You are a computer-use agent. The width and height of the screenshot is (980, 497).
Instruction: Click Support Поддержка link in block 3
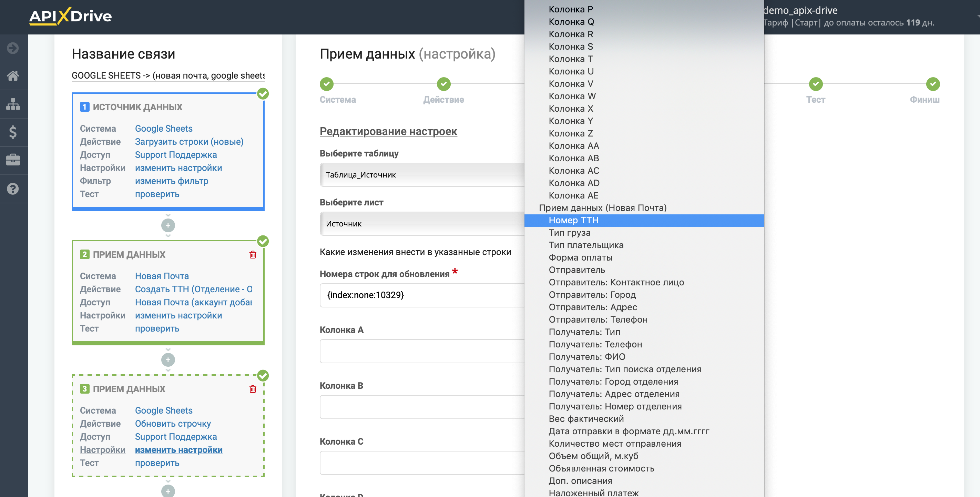tap(176, 437)
